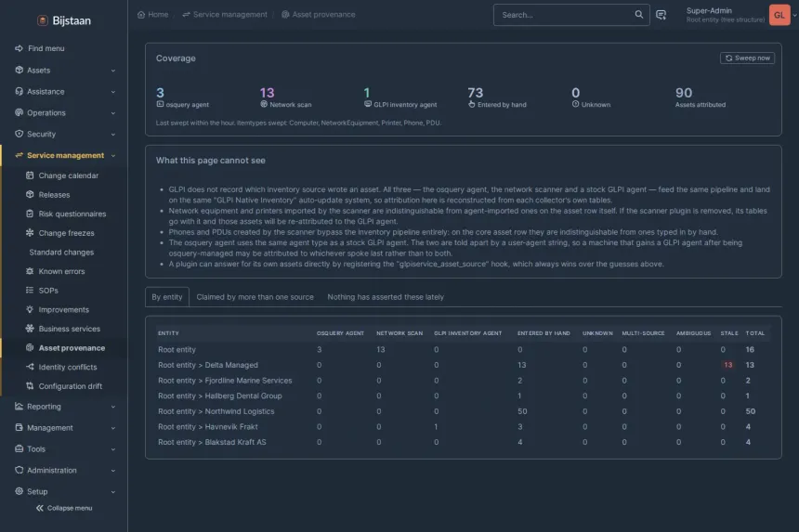The width and height of the screenshot is (799, 532).
Task: Select Asset provenance menu item
Action: [x=72, y=348]
